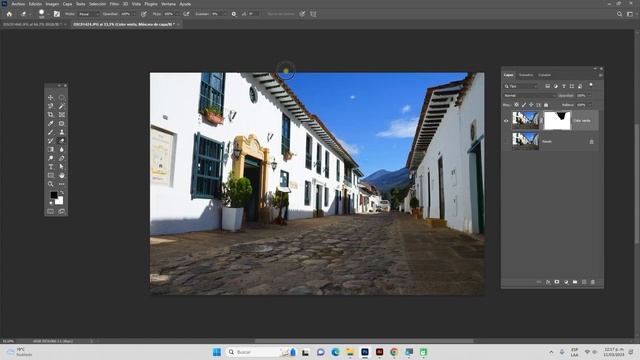
Task: Open workspace switcher icon at top right
Action: (x=630, y=14)
